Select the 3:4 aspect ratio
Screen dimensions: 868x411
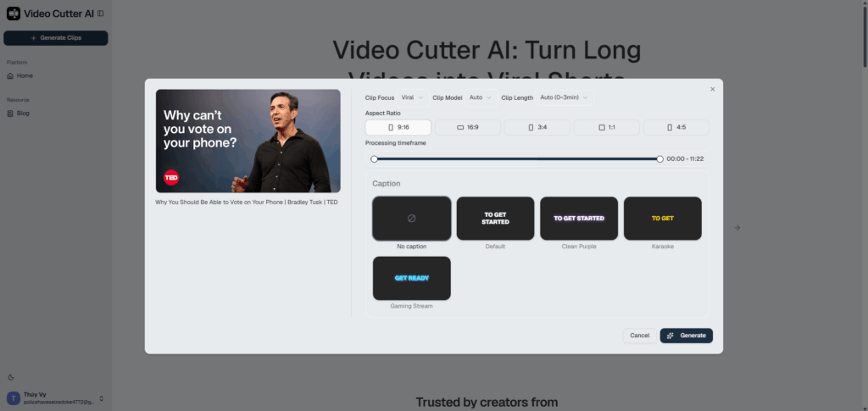click(537, 127)
